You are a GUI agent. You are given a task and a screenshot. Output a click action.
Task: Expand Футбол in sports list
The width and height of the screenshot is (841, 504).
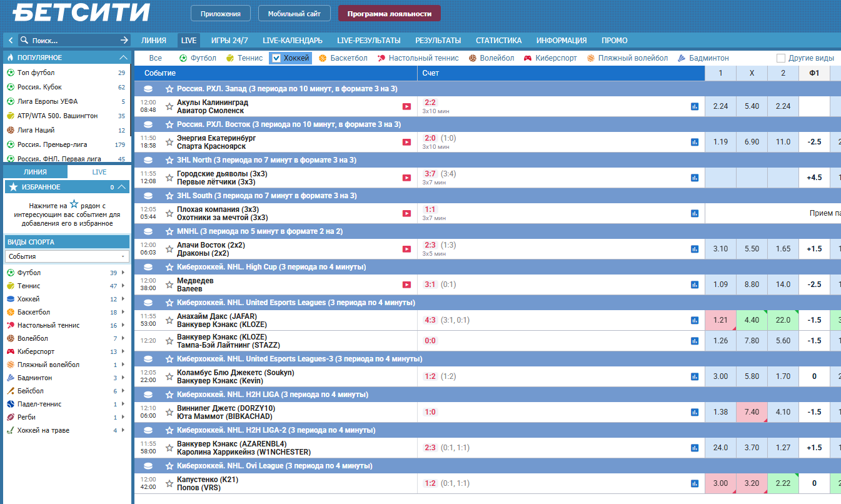click(x=123, y=273)
